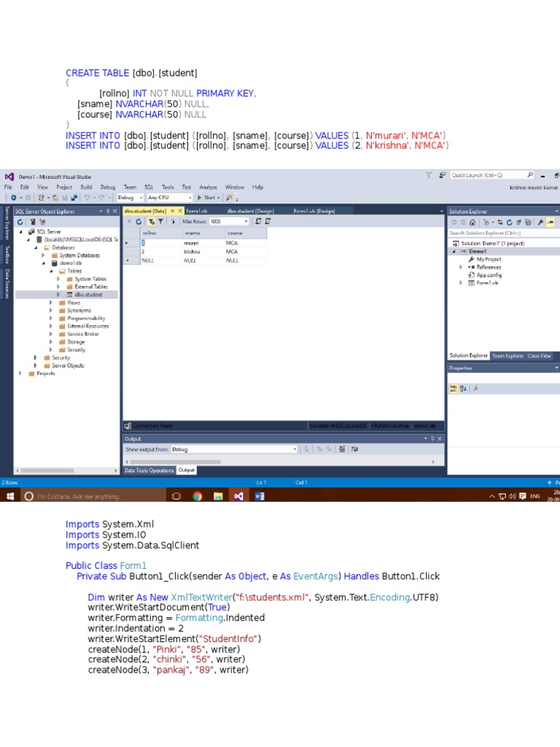
Task: Switch to the Team Explorer tab
Action: click(x=507, y=356)
